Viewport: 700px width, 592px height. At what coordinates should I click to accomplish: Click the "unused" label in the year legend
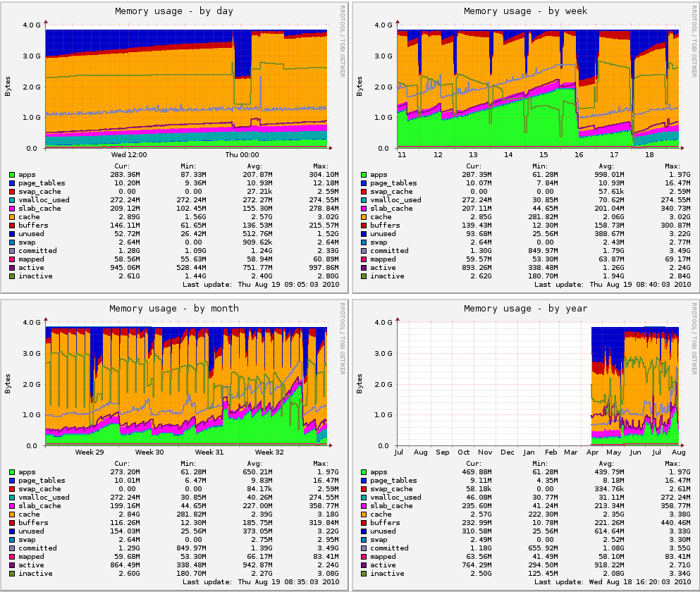(383, 531)
